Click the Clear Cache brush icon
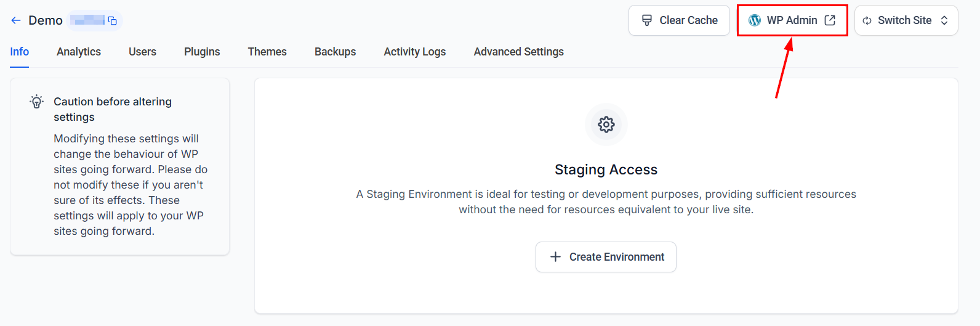This screenshot has height=326, width=980. [x=647, y=20]
